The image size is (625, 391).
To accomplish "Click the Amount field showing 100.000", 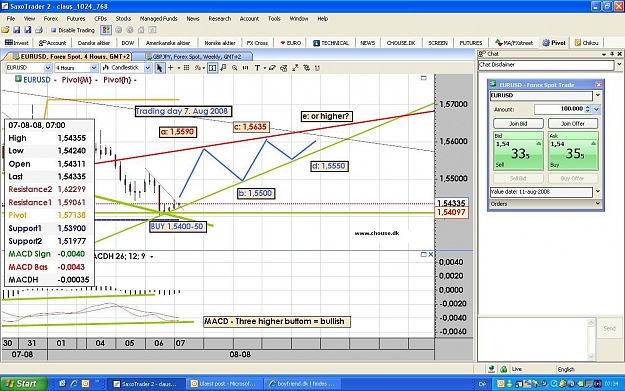I will [x=559, y=109].
